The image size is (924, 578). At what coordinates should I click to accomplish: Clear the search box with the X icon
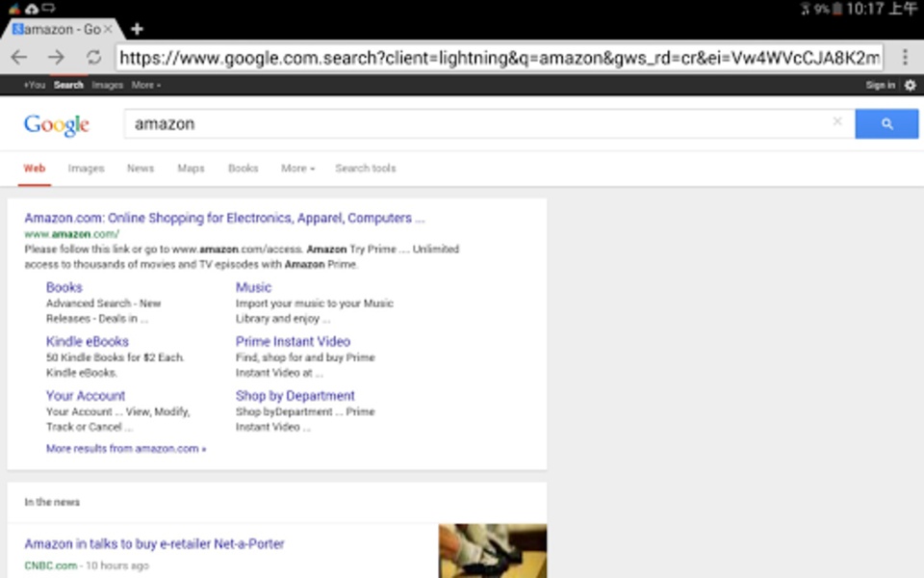pos(836,121)
